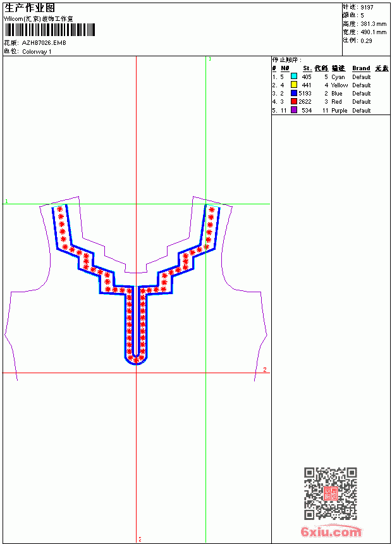Click the barcode under the studio name

(x=49, y=30)
